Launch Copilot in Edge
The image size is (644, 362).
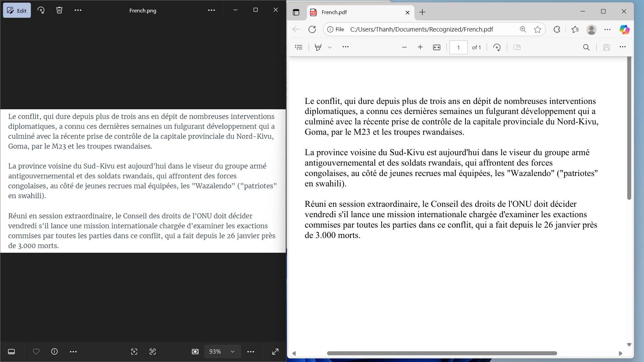point(624,29)
